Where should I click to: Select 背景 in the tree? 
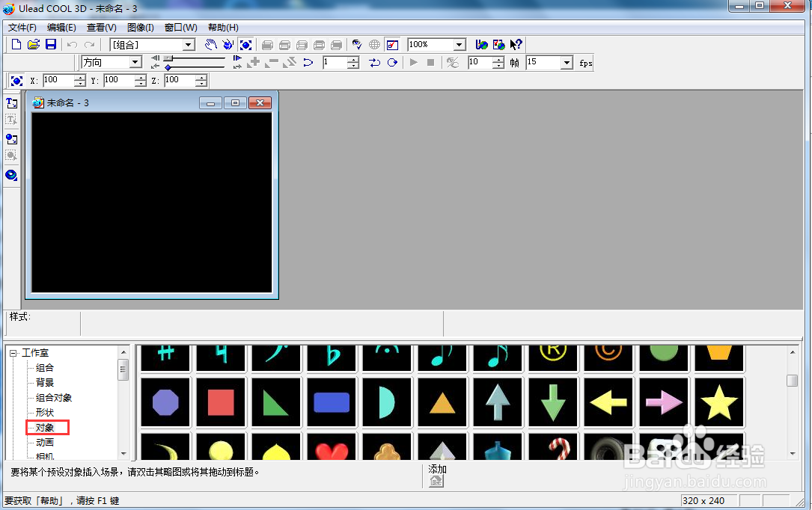click(x=45, y=383)
